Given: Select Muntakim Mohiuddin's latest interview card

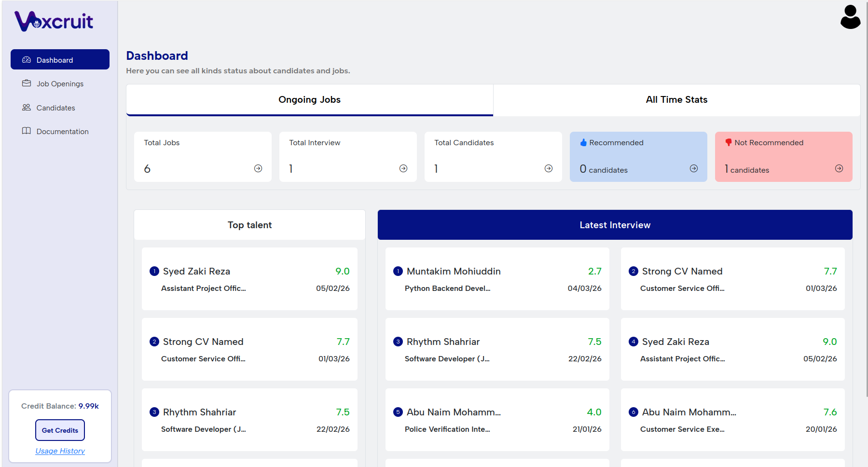Looking at the screenshot, I should coord(497,279).
